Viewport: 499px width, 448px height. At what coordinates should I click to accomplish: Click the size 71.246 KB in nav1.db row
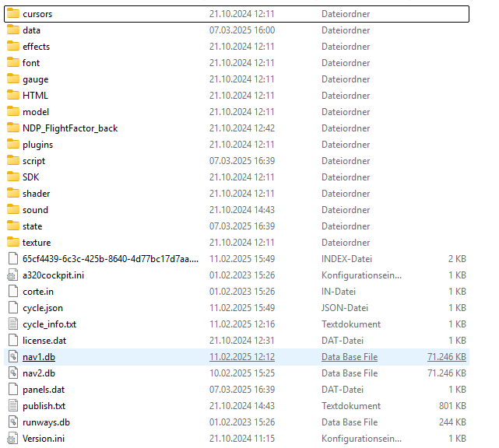click(447, 357)
